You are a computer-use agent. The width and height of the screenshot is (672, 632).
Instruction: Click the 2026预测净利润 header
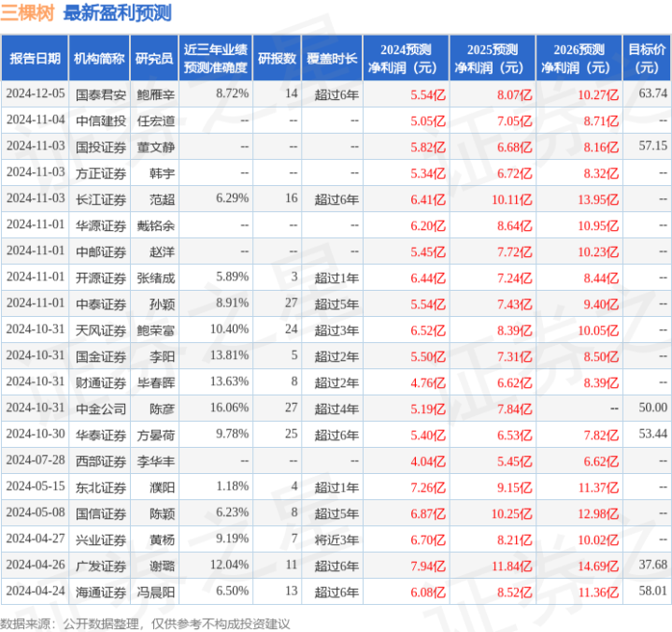pyautogui.click(x=579, y=58)
